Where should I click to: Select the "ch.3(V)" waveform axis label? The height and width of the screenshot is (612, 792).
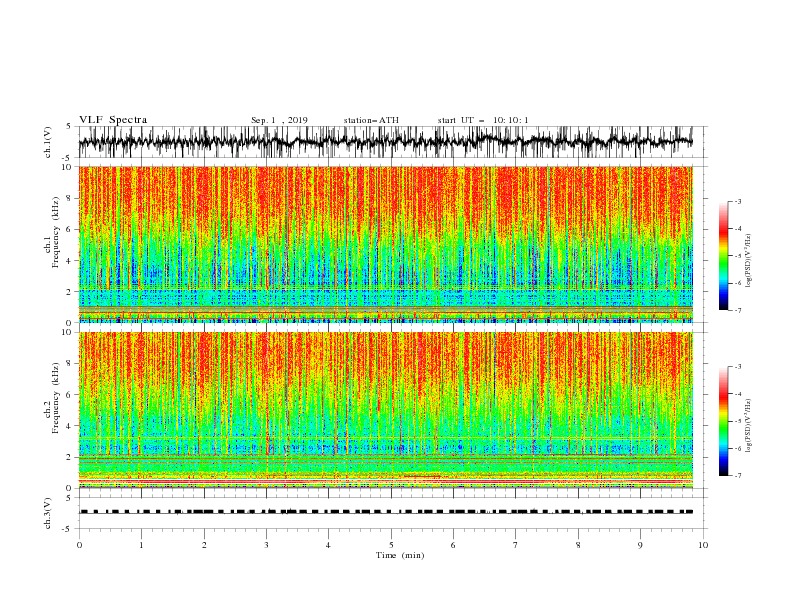pos(48,513)
